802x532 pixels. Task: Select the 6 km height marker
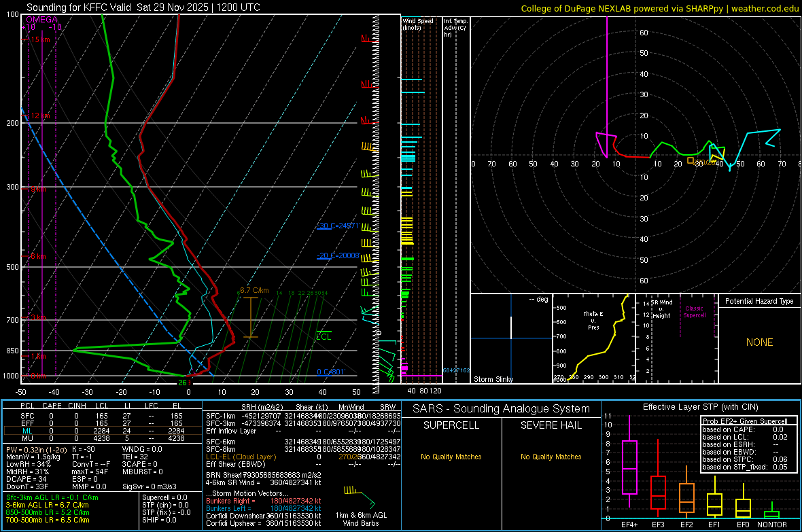[37, 256]
